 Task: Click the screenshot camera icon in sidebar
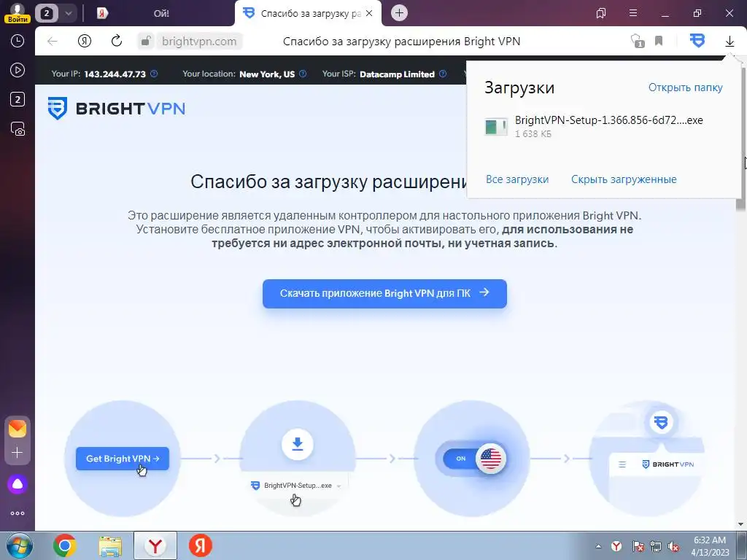18,129
